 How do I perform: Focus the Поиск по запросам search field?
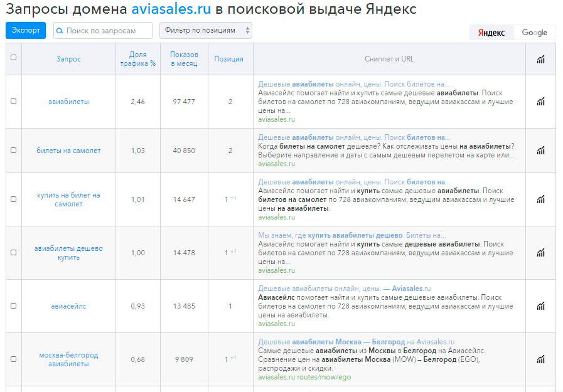pos(103,31)
